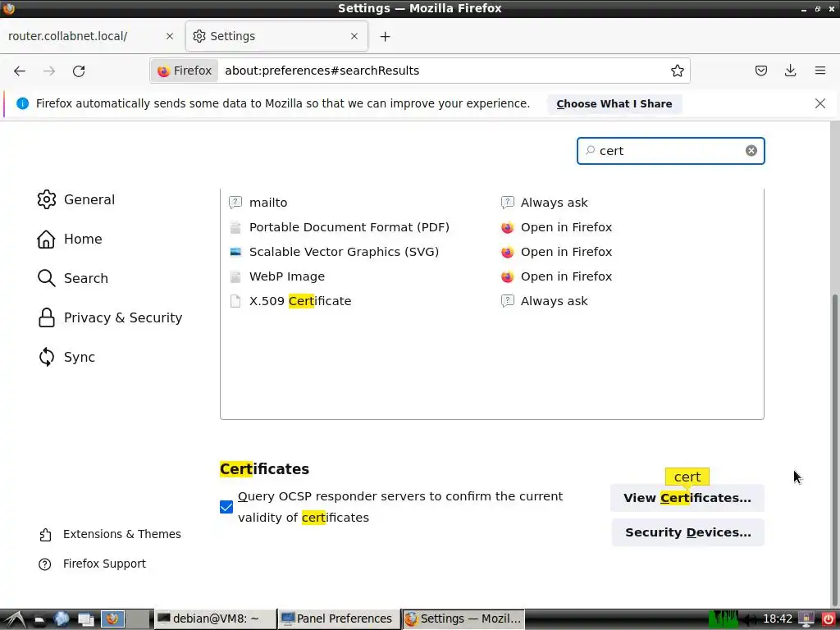The image size is (840, 630).
Task: Click the Firefox identity badge in address bar
Action: coord(185,71)
